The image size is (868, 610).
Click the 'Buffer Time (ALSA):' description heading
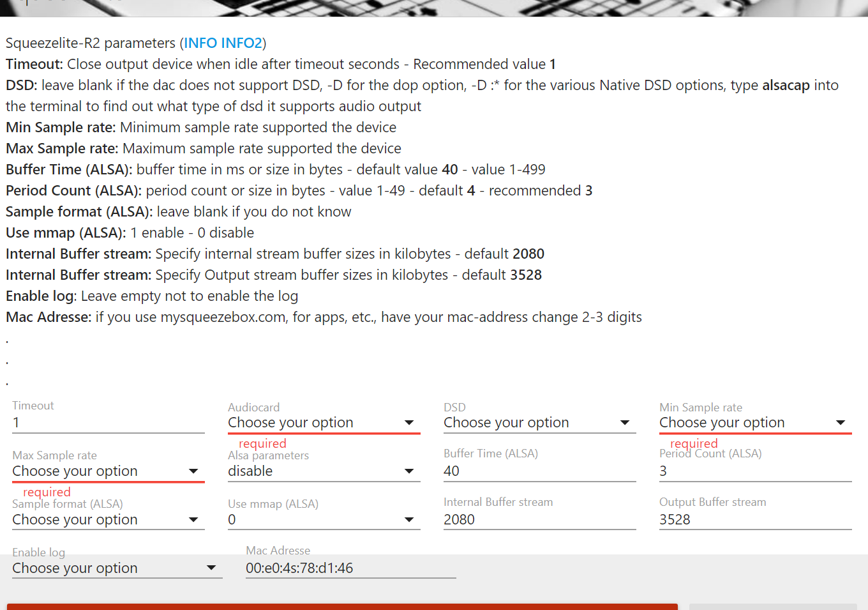(x=69, y=169)
